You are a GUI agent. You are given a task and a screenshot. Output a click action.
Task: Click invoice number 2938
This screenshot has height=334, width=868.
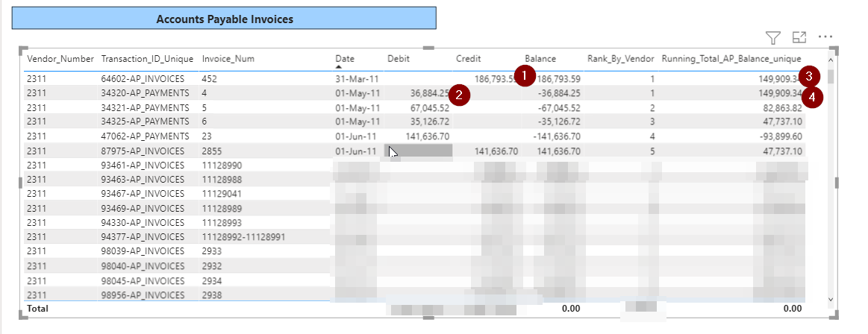tap(212, 295)
